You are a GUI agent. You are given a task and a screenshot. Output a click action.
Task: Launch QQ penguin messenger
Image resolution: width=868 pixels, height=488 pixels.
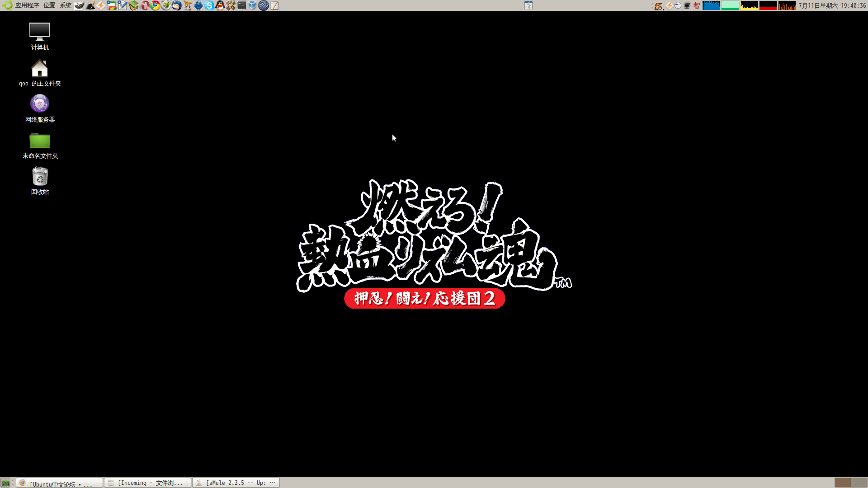pyautogui.click(x=220, y=5)
